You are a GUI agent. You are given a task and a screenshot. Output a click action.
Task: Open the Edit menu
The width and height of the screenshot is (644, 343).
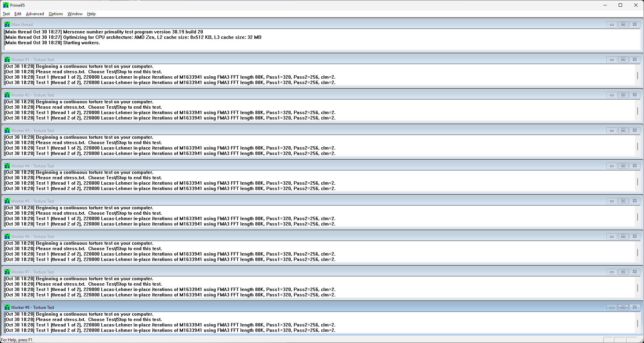(18, 14)
